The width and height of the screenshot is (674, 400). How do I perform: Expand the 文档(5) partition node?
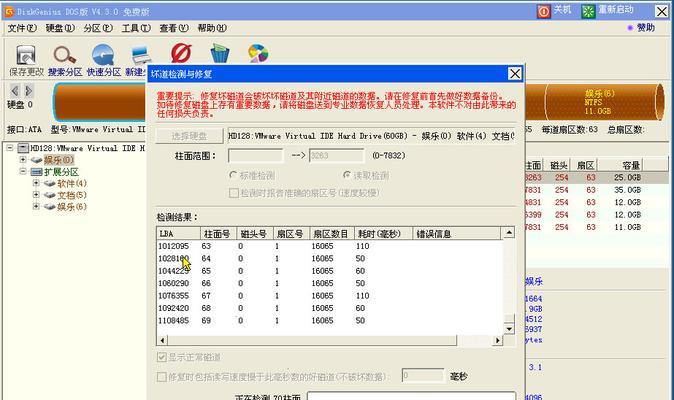[36, 195]
